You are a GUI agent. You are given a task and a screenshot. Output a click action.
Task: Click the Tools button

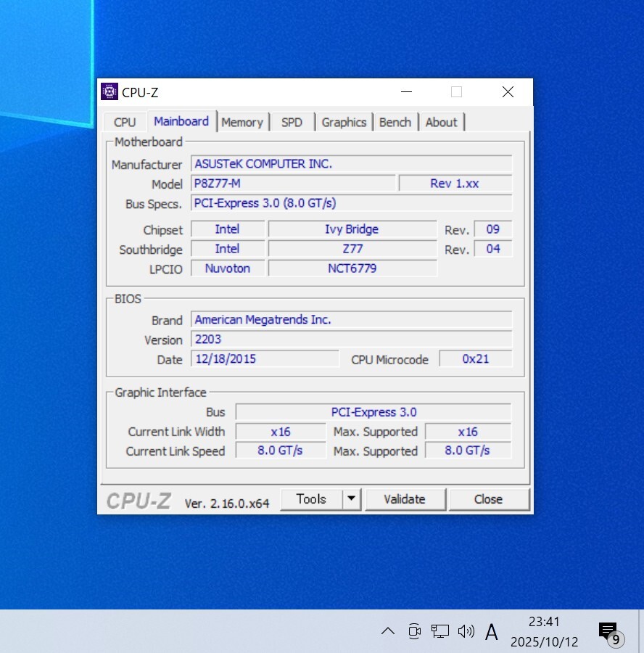coord(311,499)
